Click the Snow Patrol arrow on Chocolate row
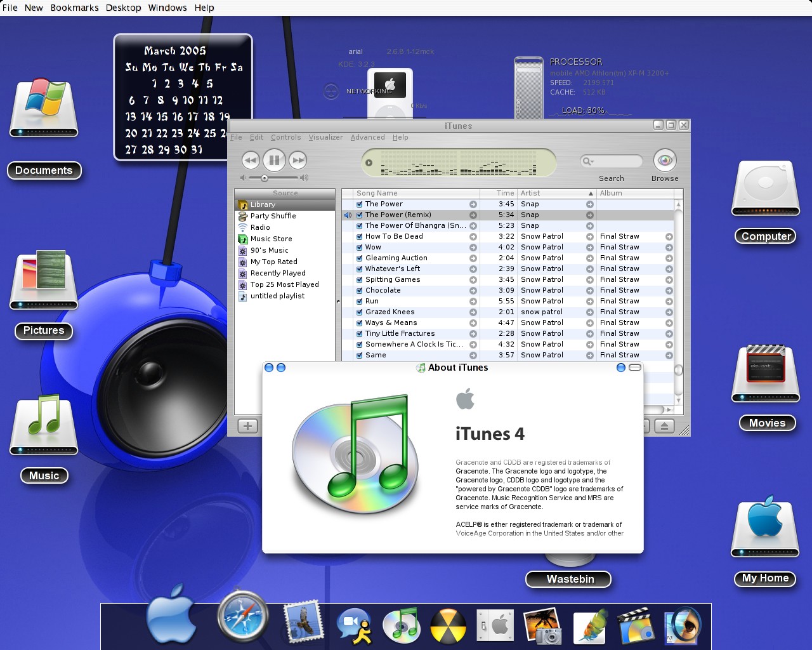The height and width of the screenshot is (650, 812). point(590,291)
